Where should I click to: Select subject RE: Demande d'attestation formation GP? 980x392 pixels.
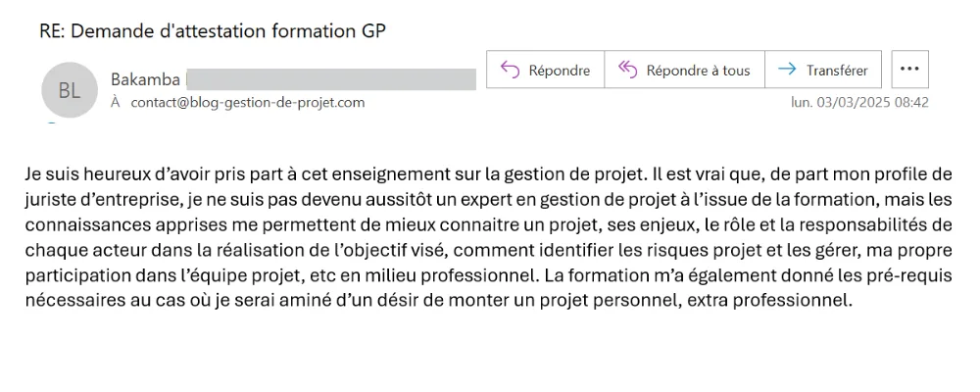pos(213,30)
